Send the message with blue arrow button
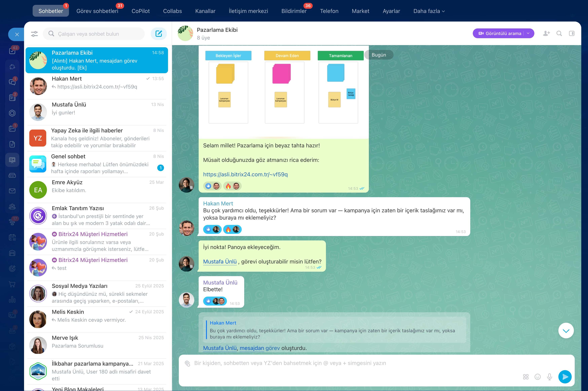This screenshot has width=588, height=391. coord(565,377)
